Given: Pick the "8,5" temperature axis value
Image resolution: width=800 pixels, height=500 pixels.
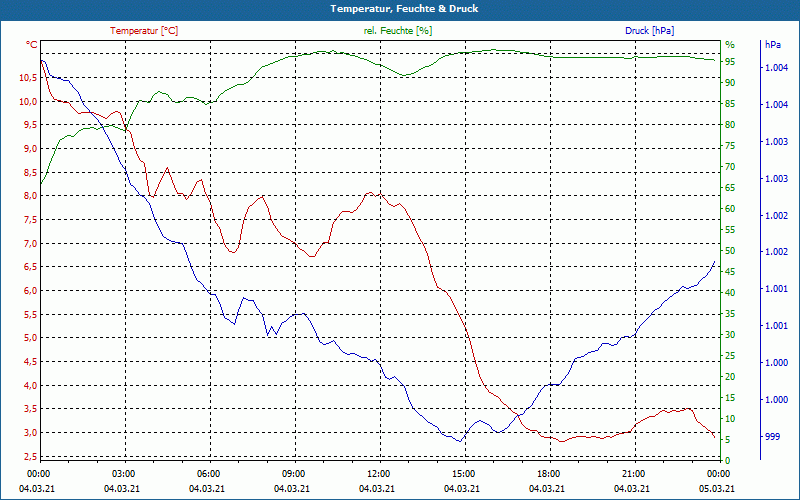Looking at the screenshot, I should 30,172.
